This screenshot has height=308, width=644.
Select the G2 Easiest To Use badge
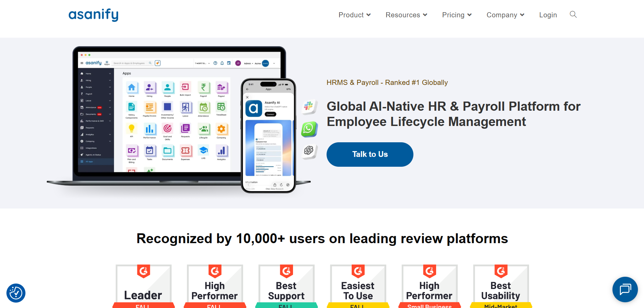358,286
